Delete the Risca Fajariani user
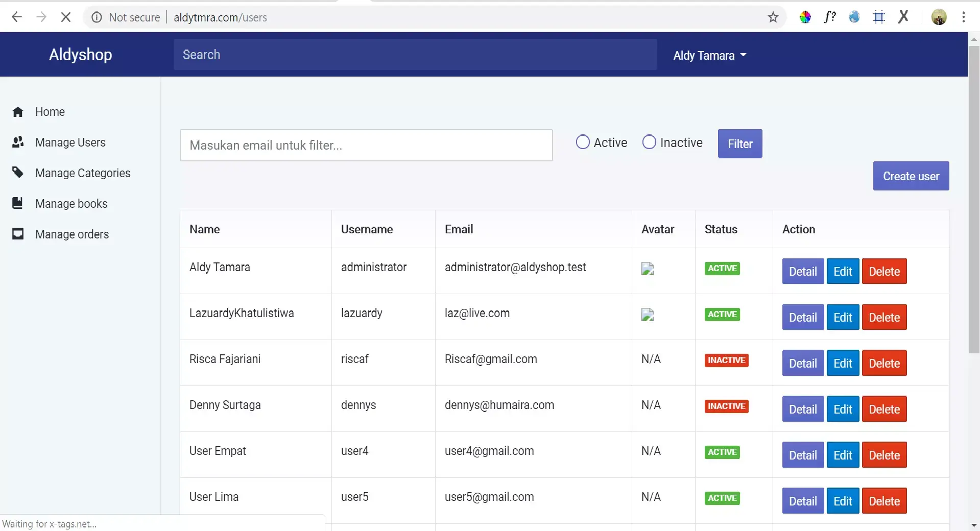Viewport: 980px width, 531px height. click(884, 363)
